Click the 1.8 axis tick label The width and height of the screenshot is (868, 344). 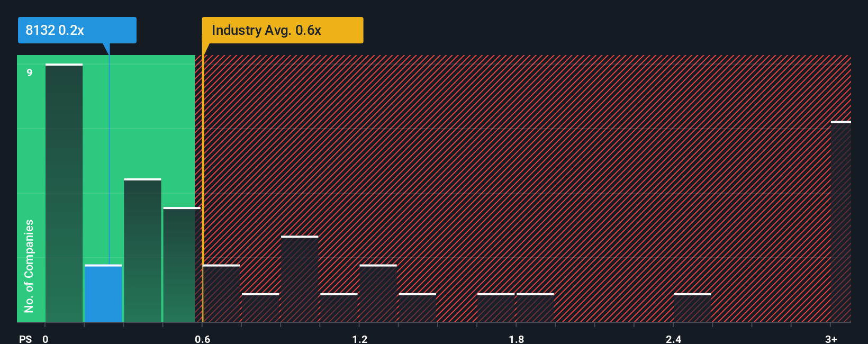coord(517,339)
